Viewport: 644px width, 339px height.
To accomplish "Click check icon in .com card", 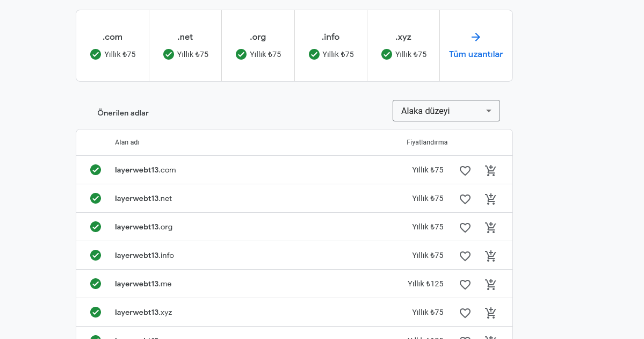I will pyautogui.click(x=96, y=54).
